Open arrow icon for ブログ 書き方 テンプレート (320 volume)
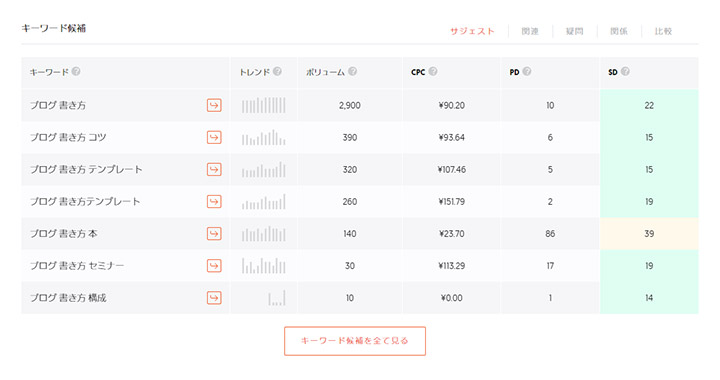720x380 pixels. (214, 169)
